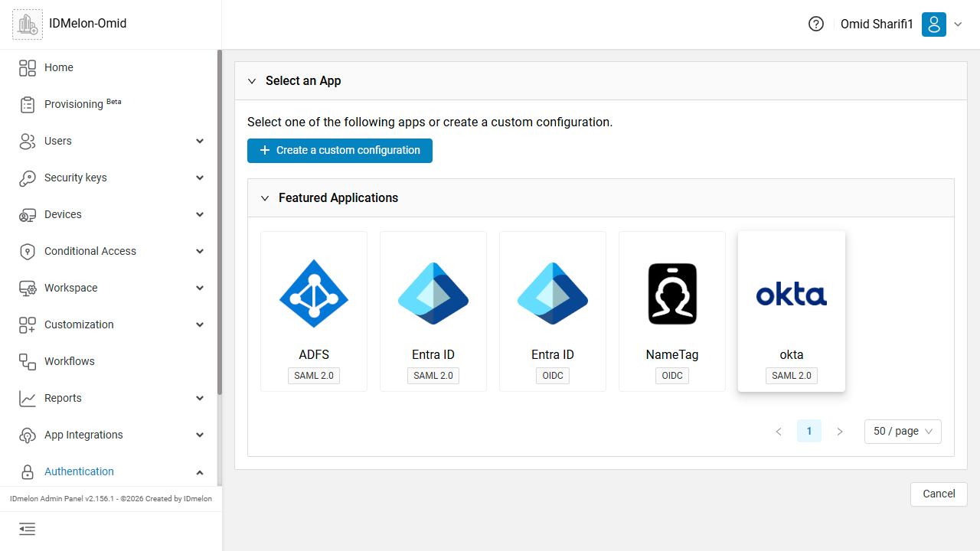Expand the Workspace submenu chevron
The image size is (980, 551).
pyautogui.click(x=200, y=288)
